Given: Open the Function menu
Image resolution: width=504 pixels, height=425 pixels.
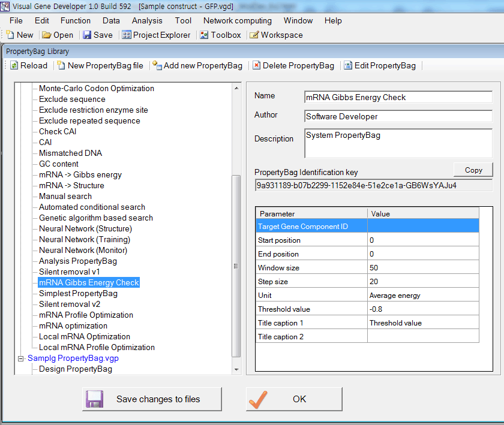Looking at the screenshot, I should tap(76, 20).
